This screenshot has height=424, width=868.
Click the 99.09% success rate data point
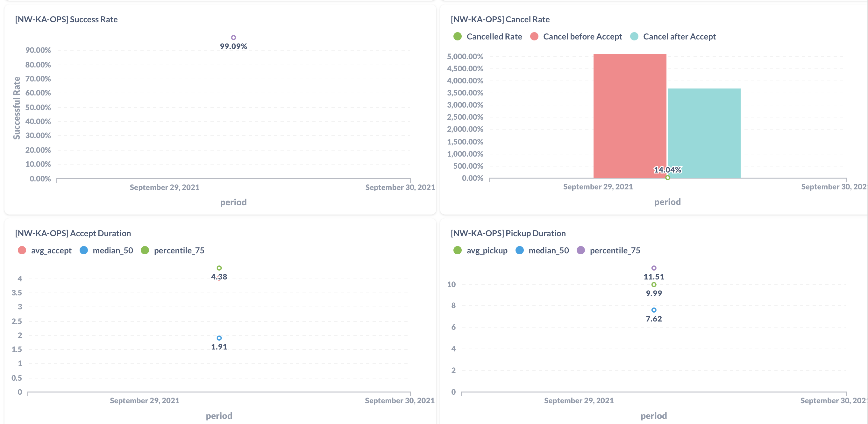tap(233, 37)
